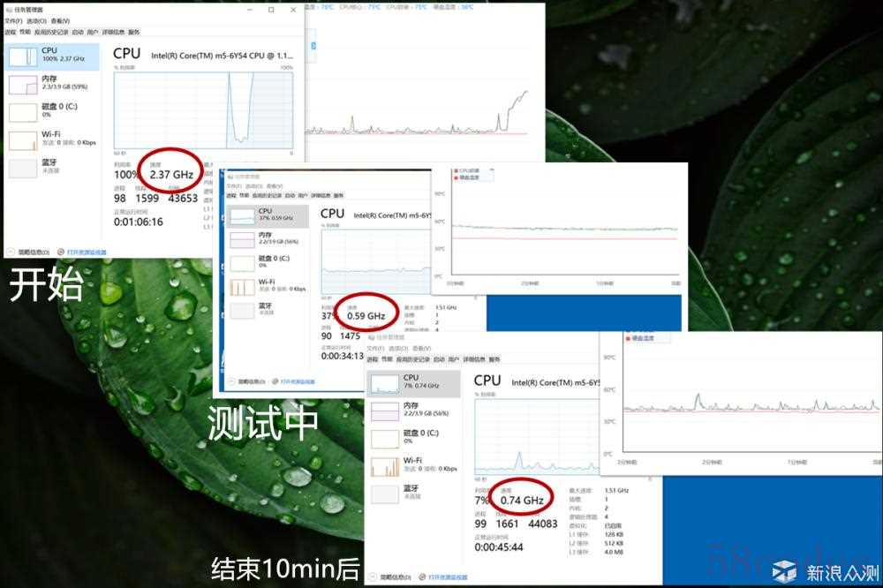Viewport: 883px width, 588px height.
Task: Maximize the 2.37 GHz Task Manager window
Action: [271, 10]
